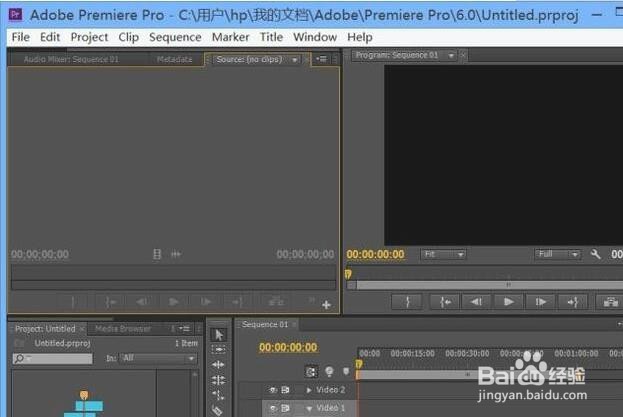This screenshot has height=417, width=623.
Task: Open the Sequence menu
Action: tap(175, 37)
